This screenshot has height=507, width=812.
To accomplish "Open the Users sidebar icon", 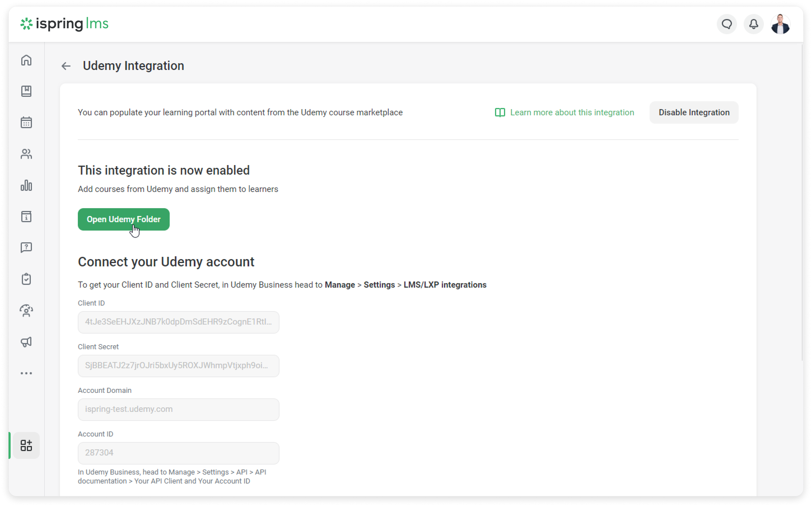I will click(x=26, y=154).
